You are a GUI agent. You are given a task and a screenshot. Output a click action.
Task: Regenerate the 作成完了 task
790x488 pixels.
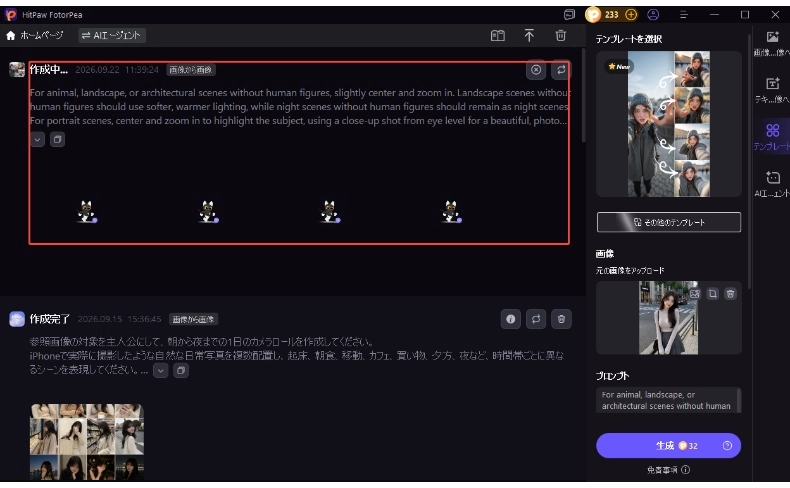536,319
